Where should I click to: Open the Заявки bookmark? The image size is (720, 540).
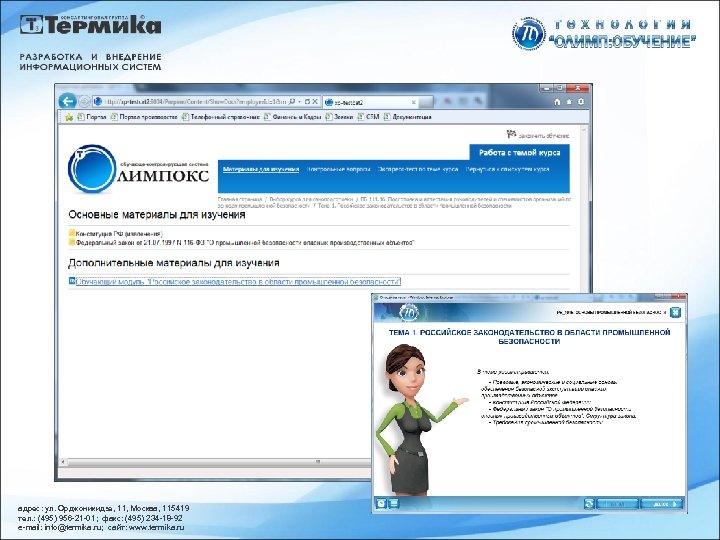(339, 117)
